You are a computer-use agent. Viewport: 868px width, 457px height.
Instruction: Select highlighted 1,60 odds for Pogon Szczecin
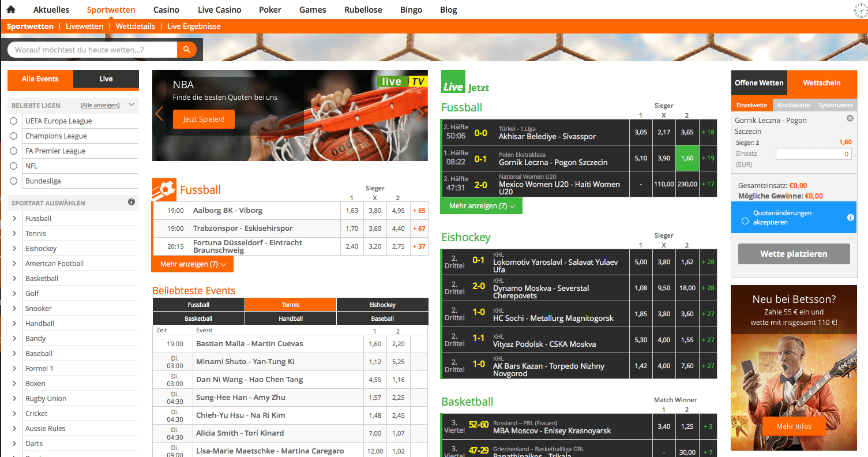687,158
